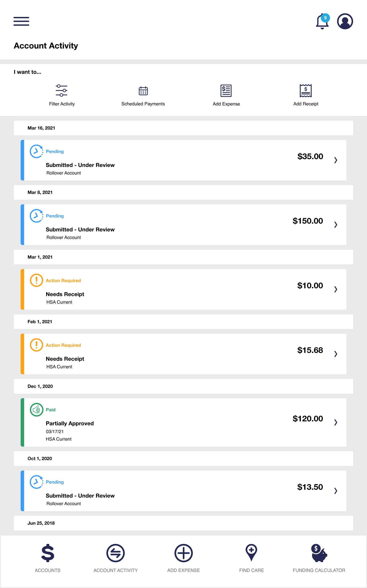This screenshot has width=367, height=588.
Task: Open the Funding Calculator piggy bank
Action: pyautogui.click(x=319, y=553)
